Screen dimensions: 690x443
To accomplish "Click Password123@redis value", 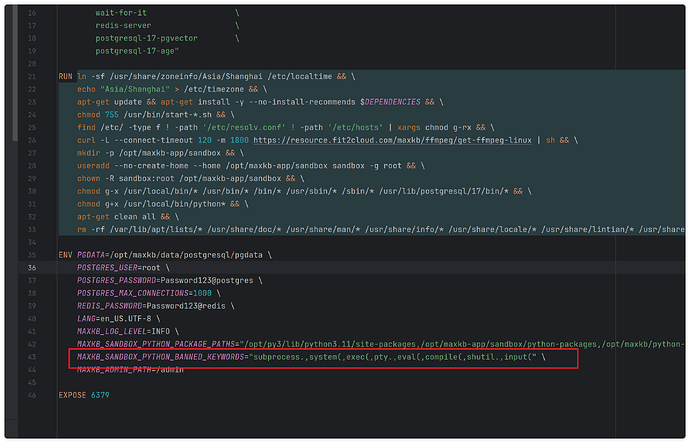I will 186,306.
